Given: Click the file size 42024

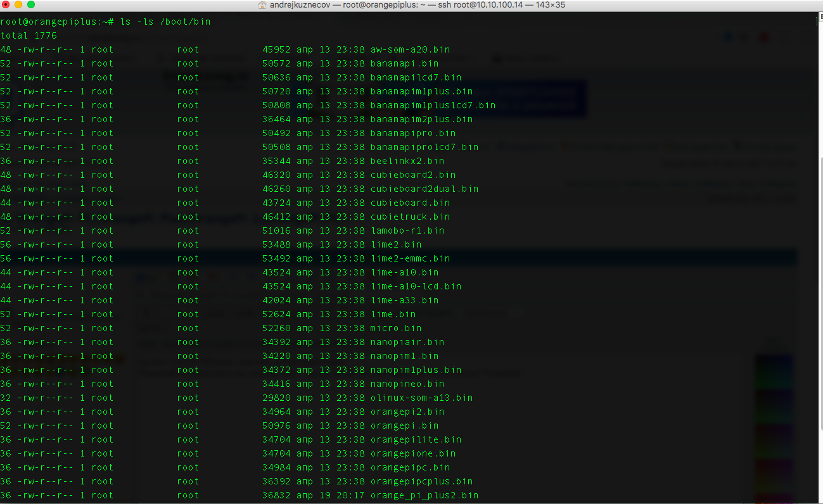Looking at the screenshot, I should (x=276, y=300).
